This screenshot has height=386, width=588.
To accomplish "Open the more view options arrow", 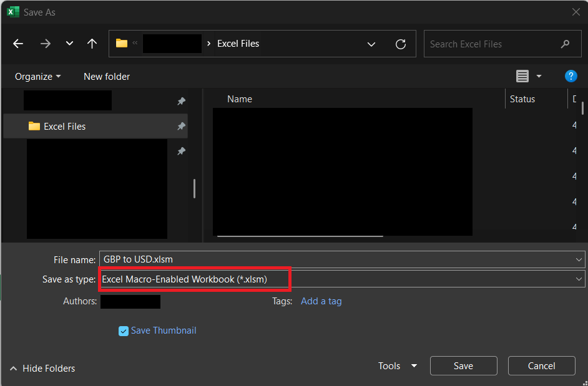I will [539, 77].
